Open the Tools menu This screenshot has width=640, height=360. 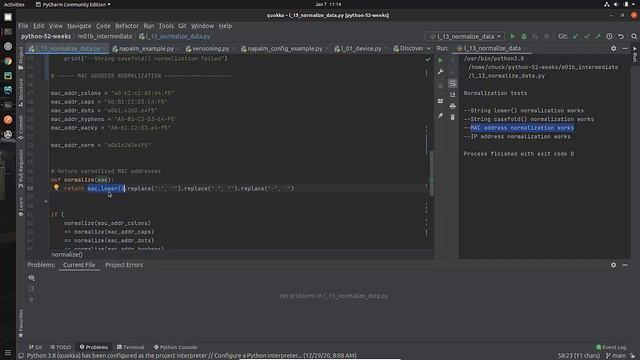pyautogui.click(x=166, y=26)
